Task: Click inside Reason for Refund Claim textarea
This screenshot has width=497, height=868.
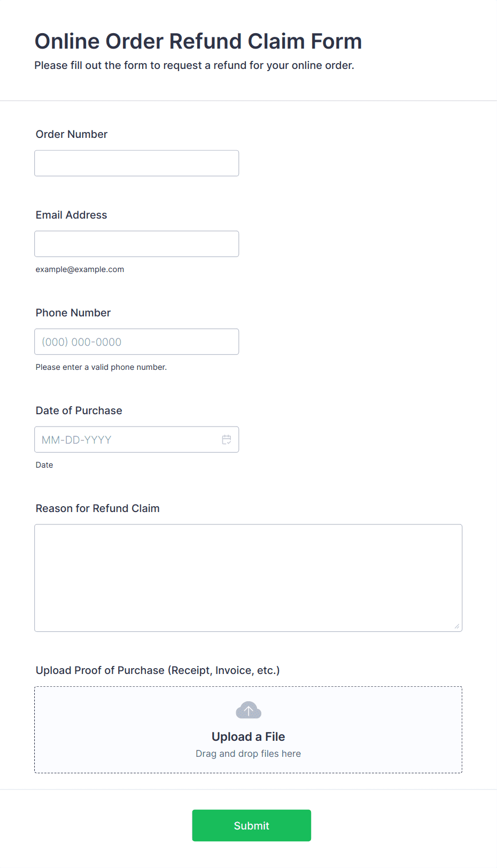Action: coord(248,578)
